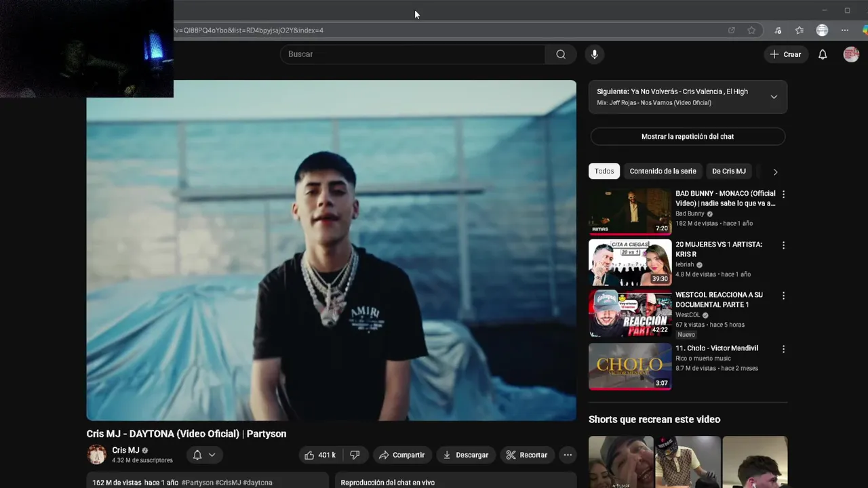This screenshot has width=868, height=488.
Task: Click #daytona hashtag in description
Action: tap(258, 483)
